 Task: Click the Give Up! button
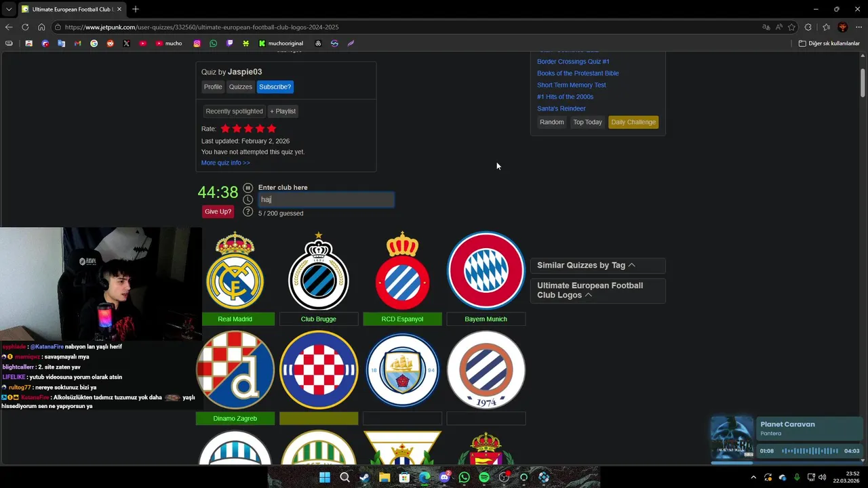[x=218, y=211]
